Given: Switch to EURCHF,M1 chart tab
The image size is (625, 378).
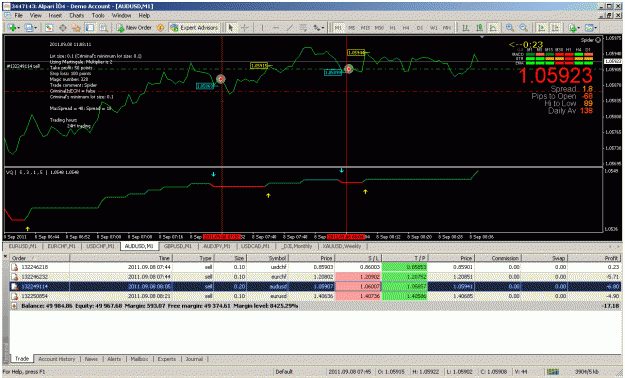Looking at the screenshot, I should pyautogui.click(x=61, y=246).
